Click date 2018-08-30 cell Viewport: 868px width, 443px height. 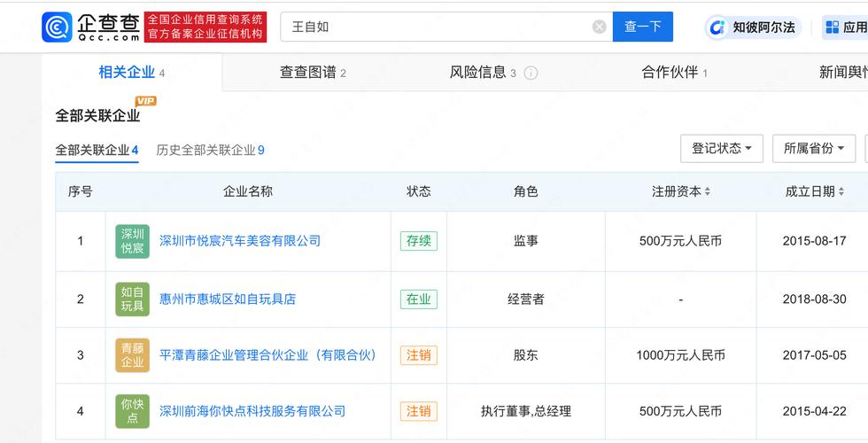(x=814, y=299)
